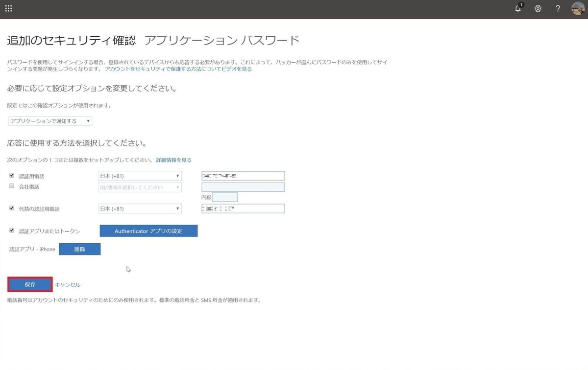Open the アプリケーションで通知する dropdown
This screenshot has width=588, height=370.
(49, 121)
